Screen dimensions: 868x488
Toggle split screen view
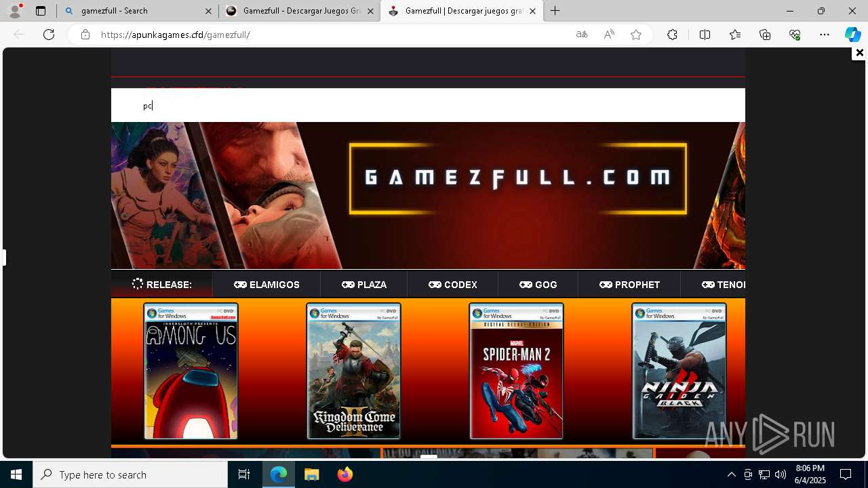(705, 35)
